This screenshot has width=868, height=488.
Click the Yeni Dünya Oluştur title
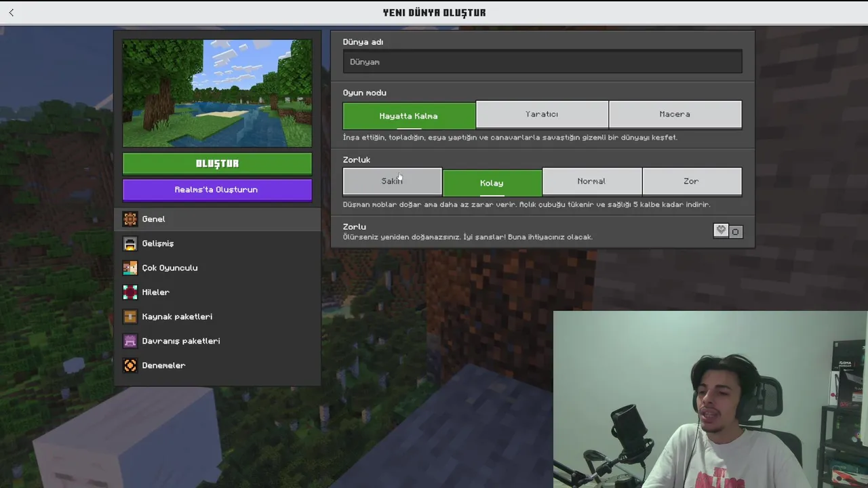(434, 12)
